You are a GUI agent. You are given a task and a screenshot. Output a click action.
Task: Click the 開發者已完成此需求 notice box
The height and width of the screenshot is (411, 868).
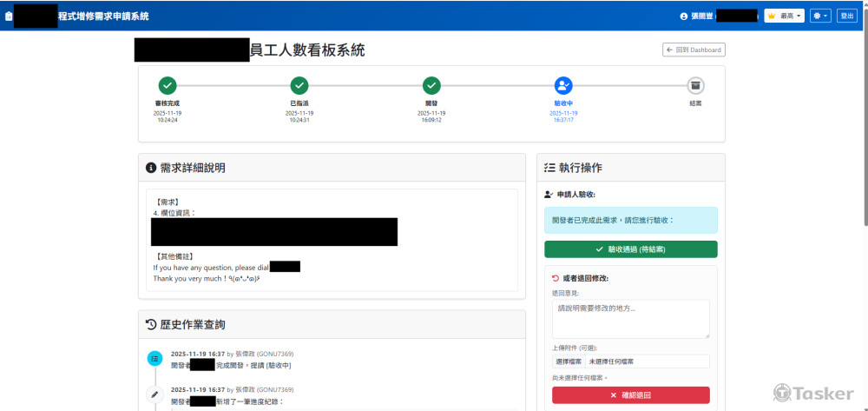coord(630,220)
